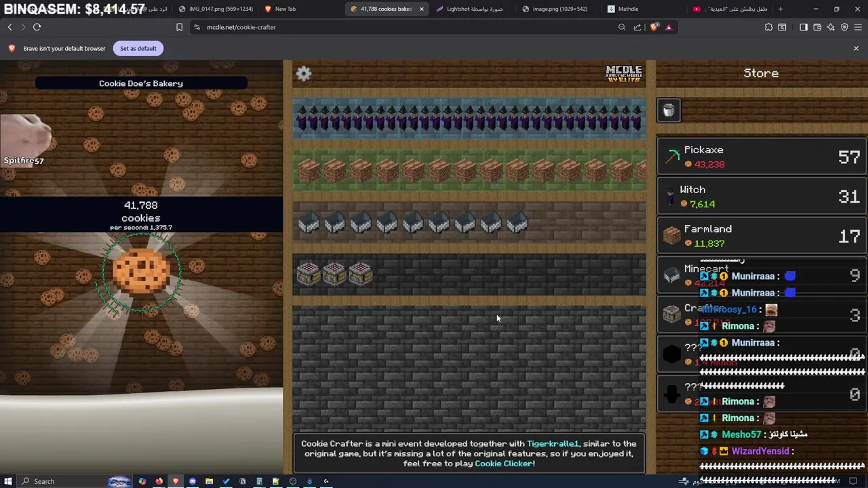
Task: Click the Crafter block icon in store
Action: point(671,314)
